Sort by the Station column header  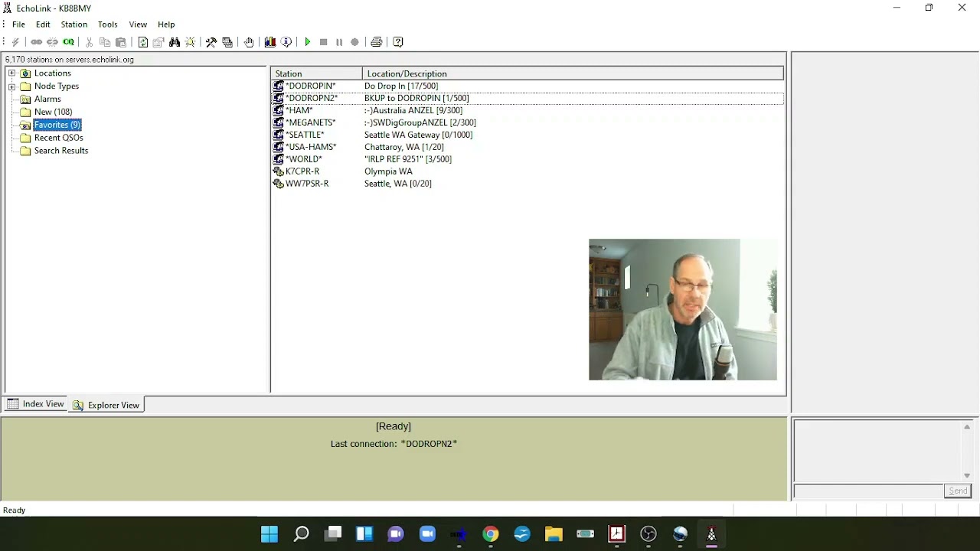(316, 73)
